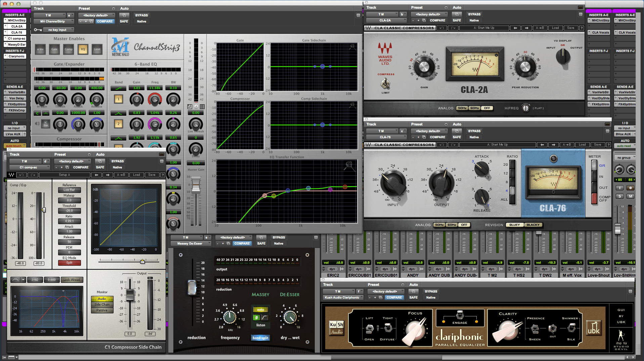
Task: Set CLA-2A ANALOG hum to OFF
Action: coord(487,108)
